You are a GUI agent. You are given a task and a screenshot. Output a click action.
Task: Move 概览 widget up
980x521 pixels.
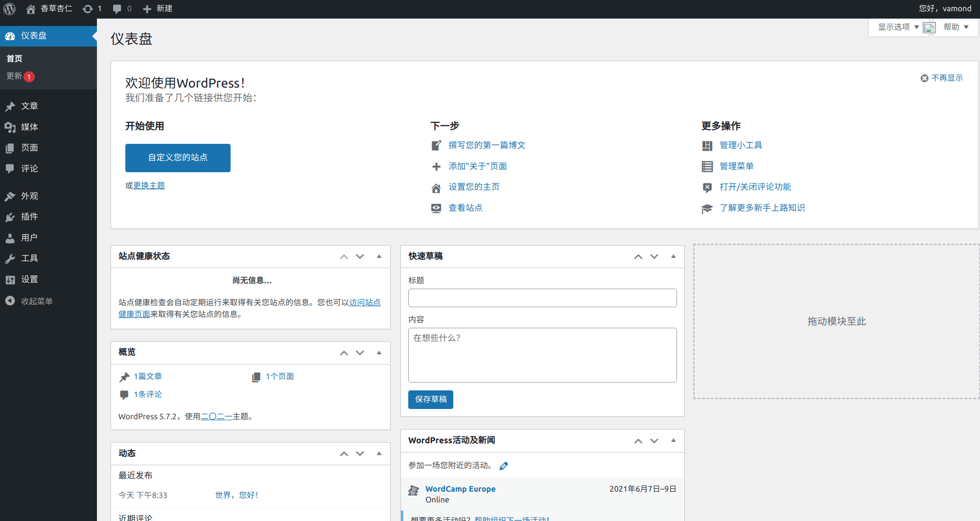[x=344, y=353]
